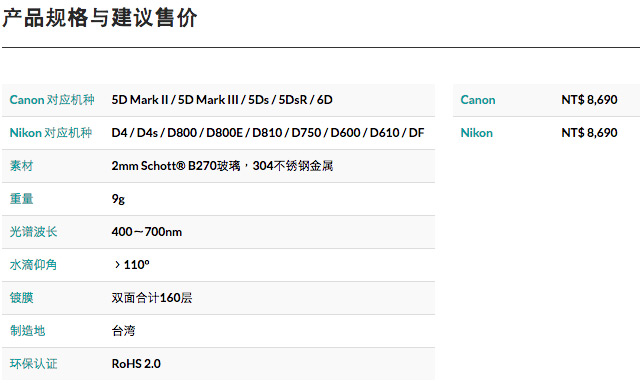Select the 水滴仰角 row label
Image resolution: width=640 pixels, height=392 pixels.
(33, 265)
